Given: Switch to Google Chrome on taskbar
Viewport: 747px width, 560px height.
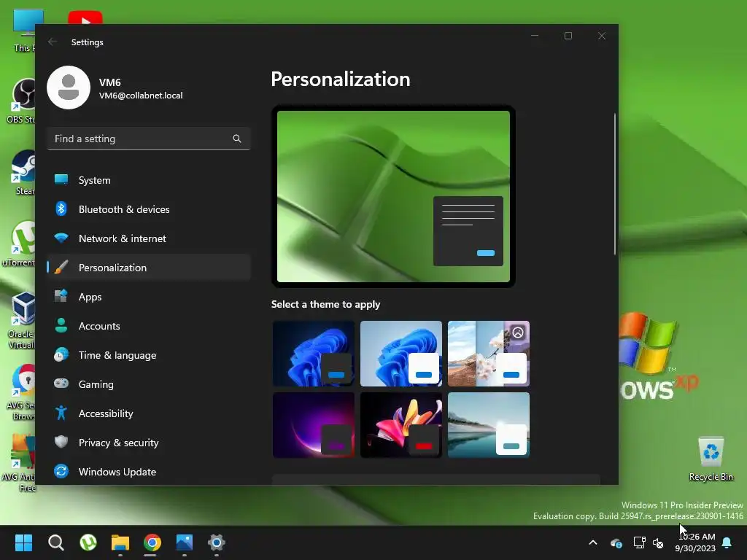Looking at the screenshot, I should pos(152,542).
